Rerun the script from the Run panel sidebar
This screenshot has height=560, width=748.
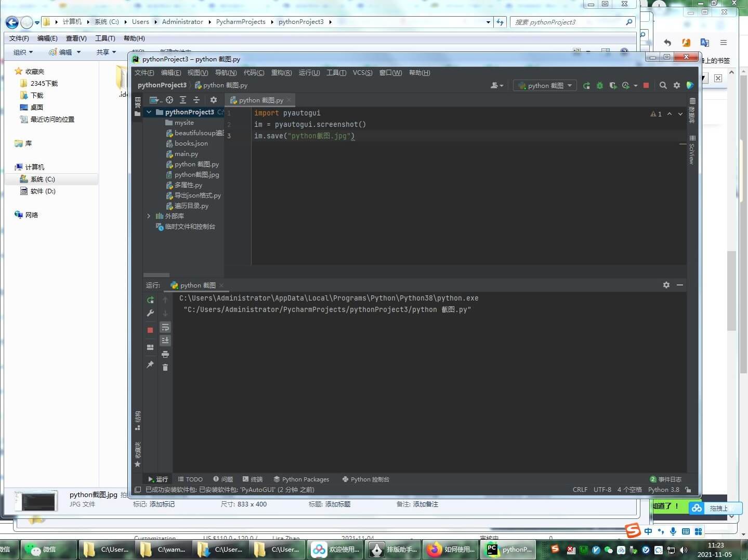(150, 300)
